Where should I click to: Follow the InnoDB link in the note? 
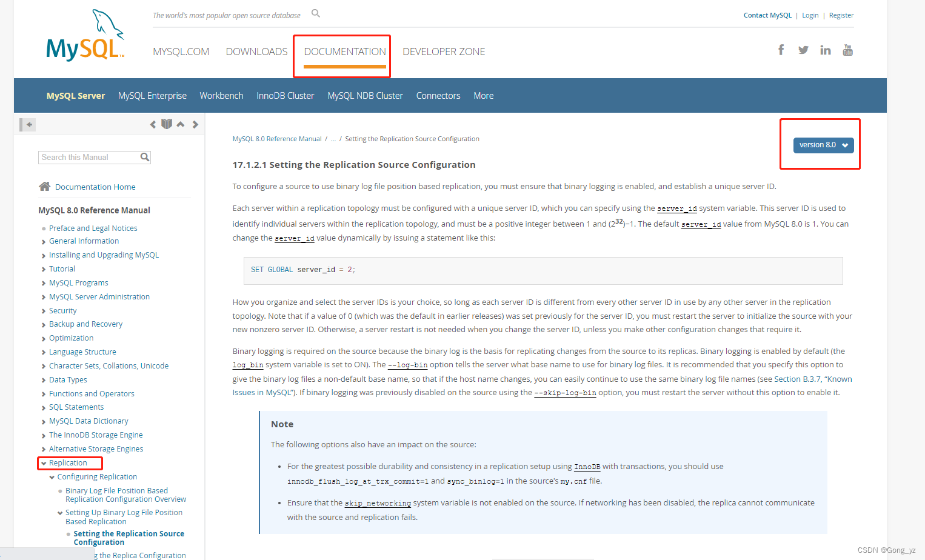pyautogui.click(x=587, y=467)
